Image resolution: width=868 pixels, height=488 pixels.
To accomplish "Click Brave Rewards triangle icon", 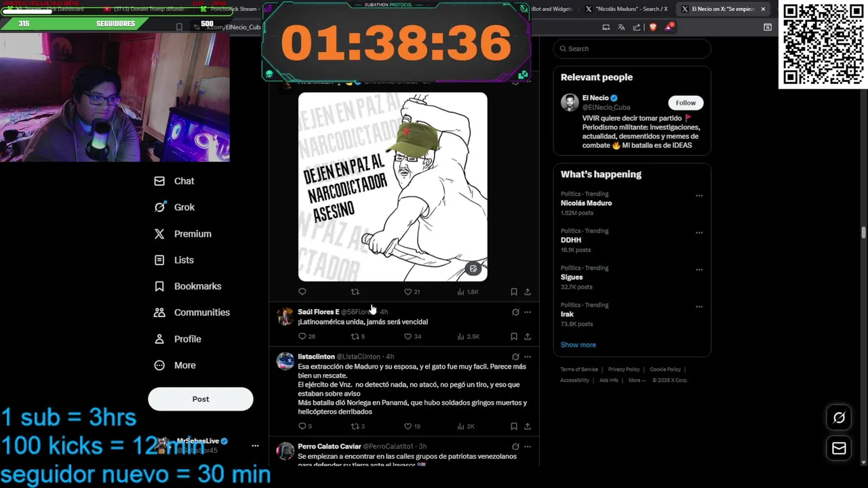I will tap(669, 27).
